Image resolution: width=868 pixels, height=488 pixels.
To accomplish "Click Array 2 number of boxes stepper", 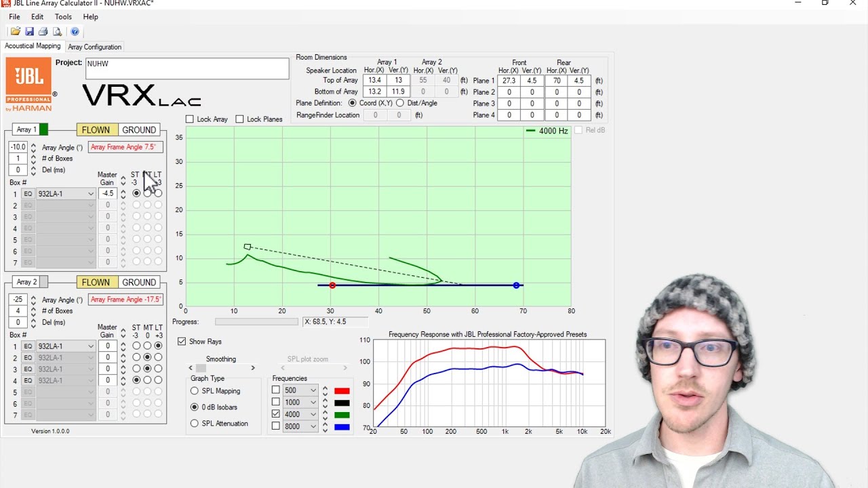I will [x=33, y=311].
